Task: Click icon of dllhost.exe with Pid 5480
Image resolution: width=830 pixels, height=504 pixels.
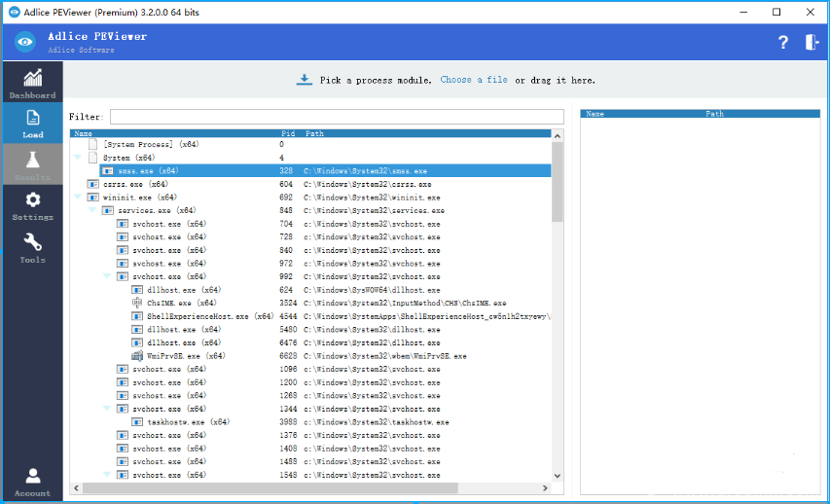Action: tap(137, 329)
